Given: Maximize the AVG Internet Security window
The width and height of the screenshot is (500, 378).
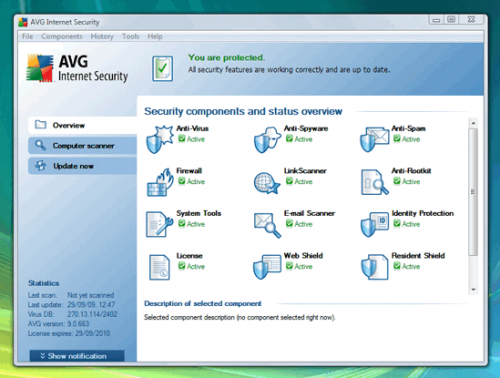Looking at the screenshot, I should tap(451, 20).
